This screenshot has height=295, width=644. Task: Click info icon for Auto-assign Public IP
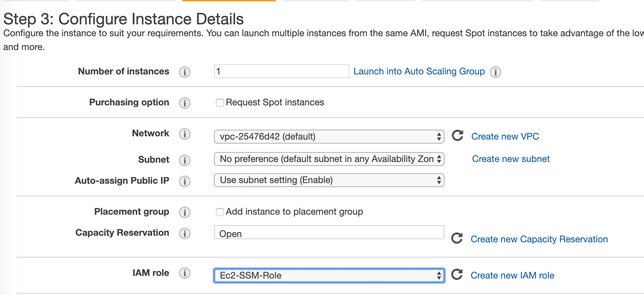[184, 181]
